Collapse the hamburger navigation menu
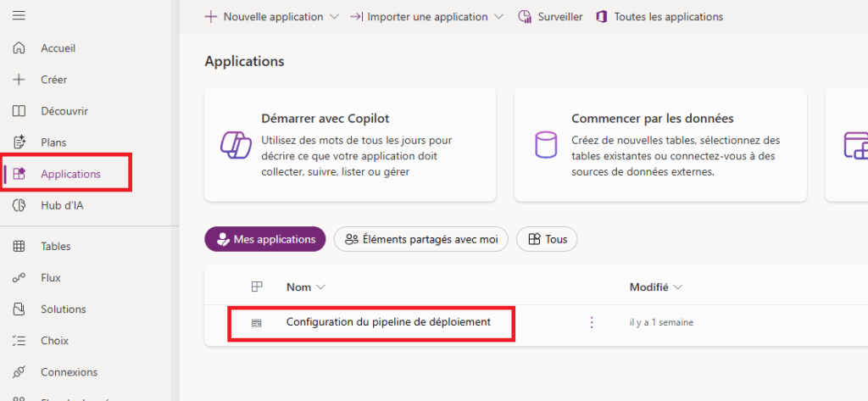868x401 pixels. 19,15
